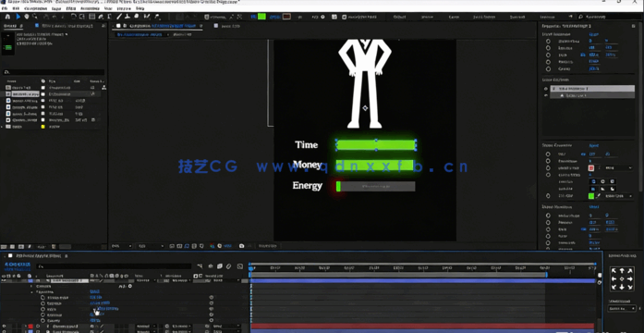
Task: Choose the bevel line join icon
Action: (613, 189)
